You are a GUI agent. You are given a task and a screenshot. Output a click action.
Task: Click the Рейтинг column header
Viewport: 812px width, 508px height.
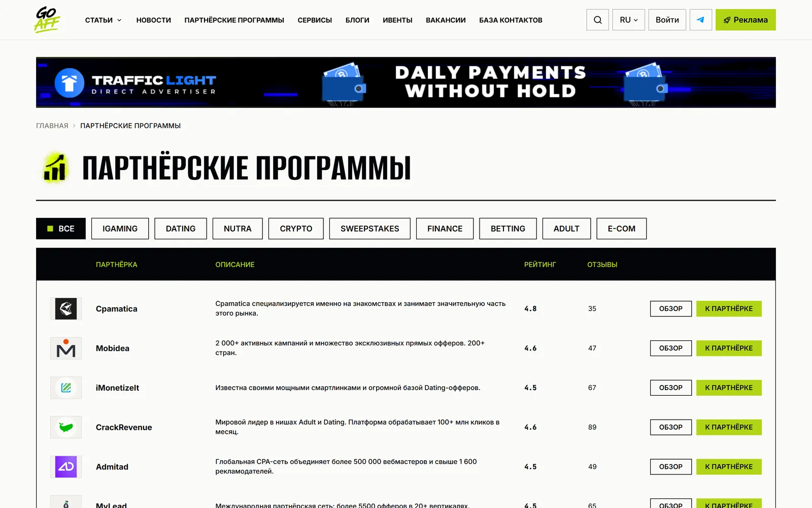coord(540,265)
